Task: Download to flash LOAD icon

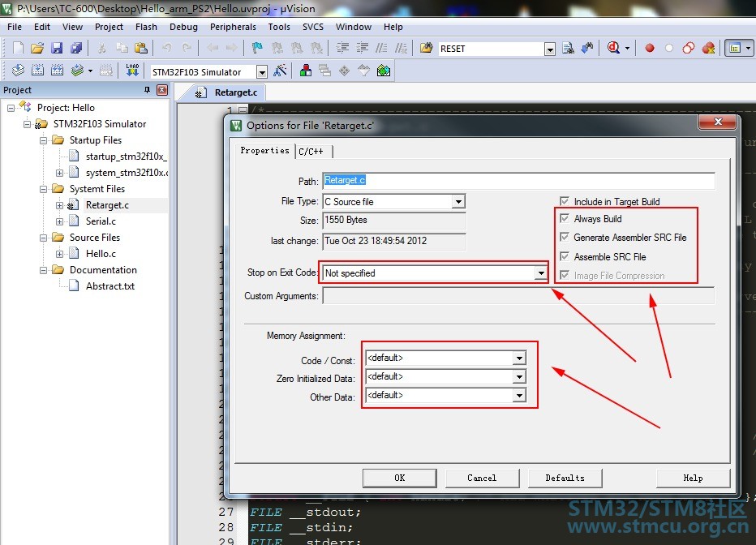Action: point(132,71)
